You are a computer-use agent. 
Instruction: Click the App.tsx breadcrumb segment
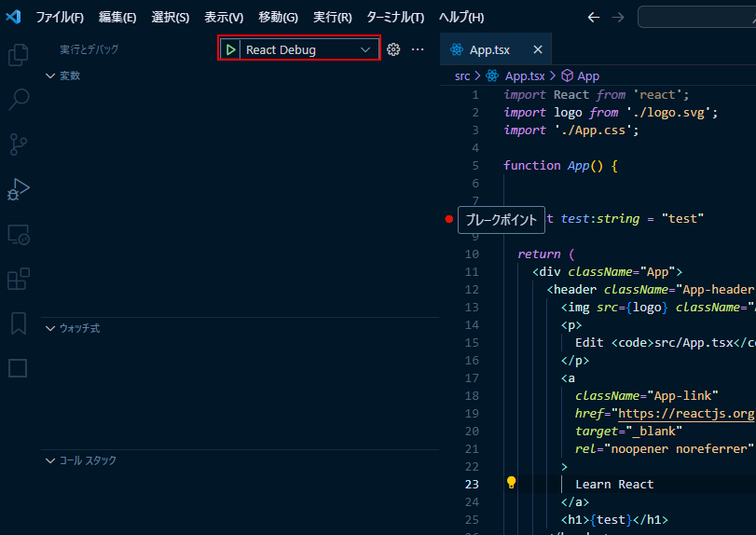[x=525, y=76]
